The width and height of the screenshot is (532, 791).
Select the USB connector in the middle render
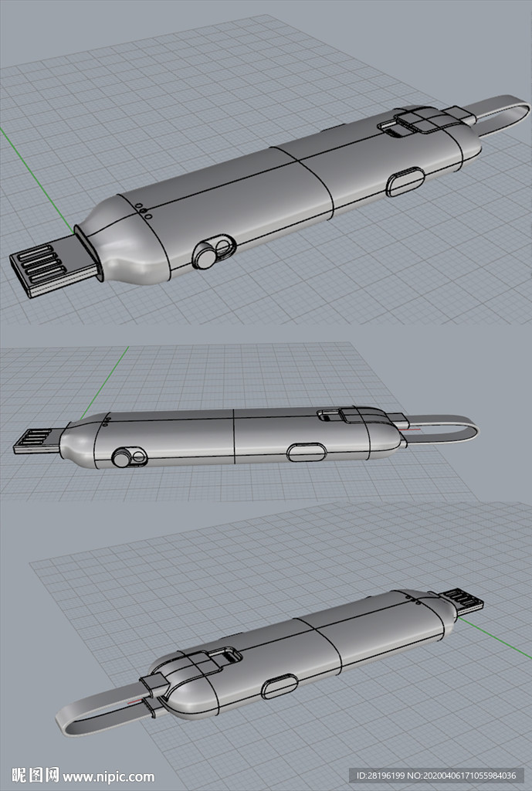pyautogui.click(x=39, y=441)
